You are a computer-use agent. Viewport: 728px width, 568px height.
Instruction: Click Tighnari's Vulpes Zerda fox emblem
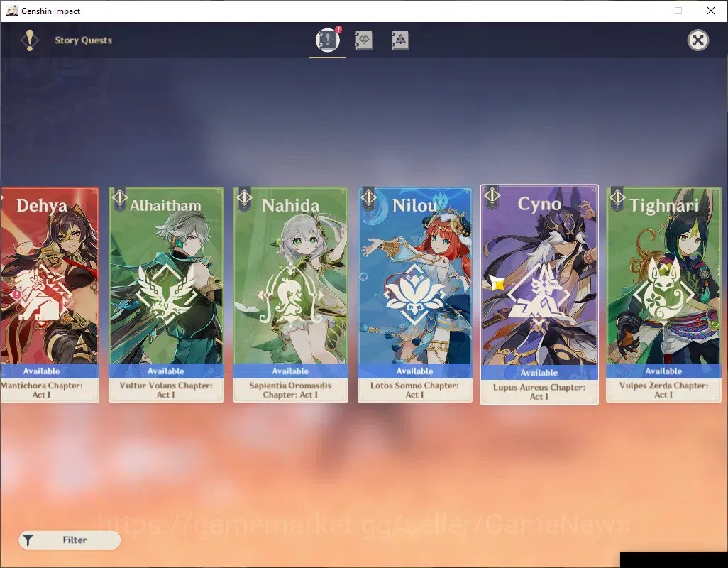click(663, 290)
